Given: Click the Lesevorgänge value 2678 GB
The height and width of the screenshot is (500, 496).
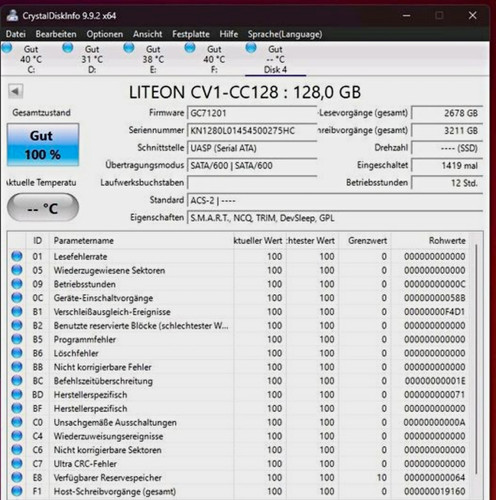Looking at the screenshot, I should pos(447,113).
